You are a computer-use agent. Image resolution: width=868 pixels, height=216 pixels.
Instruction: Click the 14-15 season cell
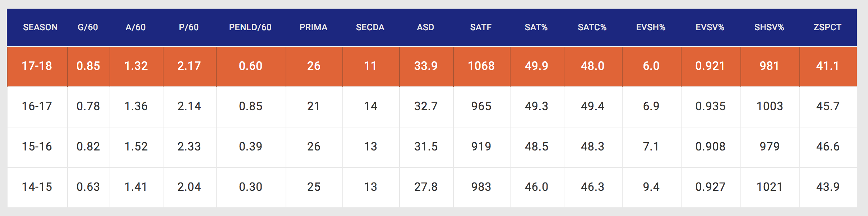(37, 187)
